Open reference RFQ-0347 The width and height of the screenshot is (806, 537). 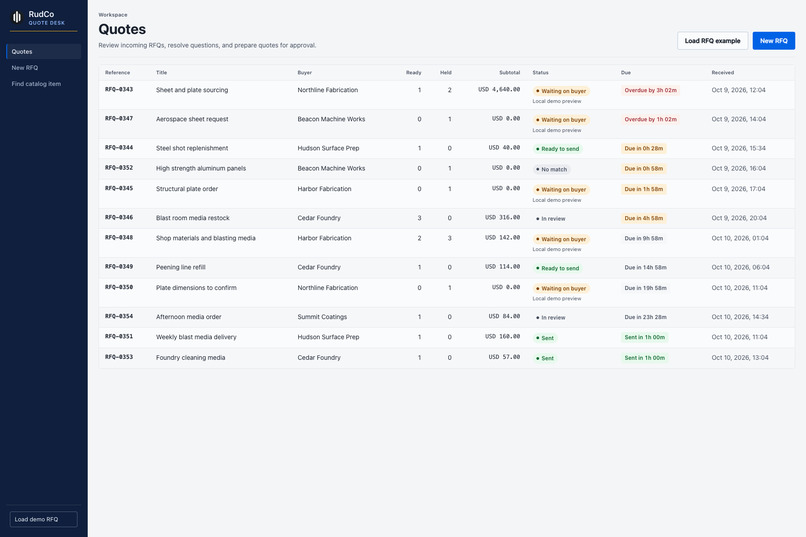pos(119,119)
